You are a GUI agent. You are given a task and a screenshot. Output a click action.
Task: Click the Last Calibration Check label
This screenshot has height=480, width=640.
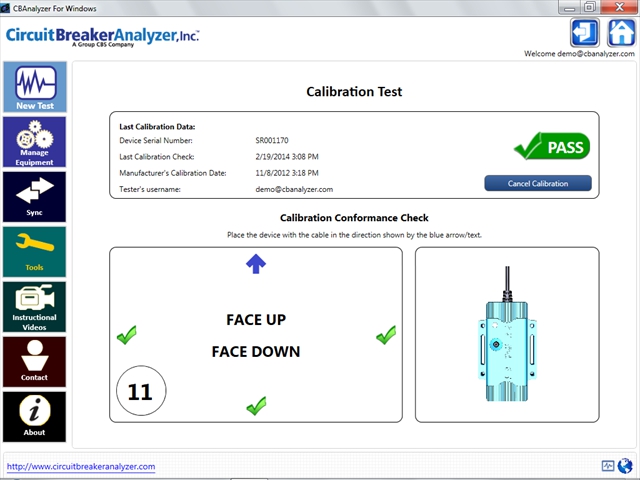[x=157, y=157]
